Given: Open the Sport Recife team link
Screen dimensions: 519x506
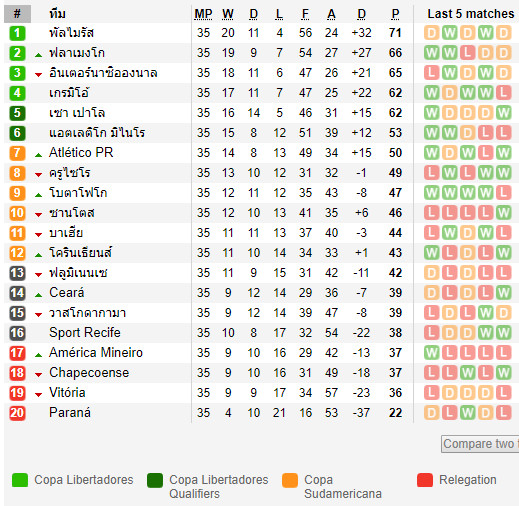Looking at the screenshot, I should (x=85, y=333).
